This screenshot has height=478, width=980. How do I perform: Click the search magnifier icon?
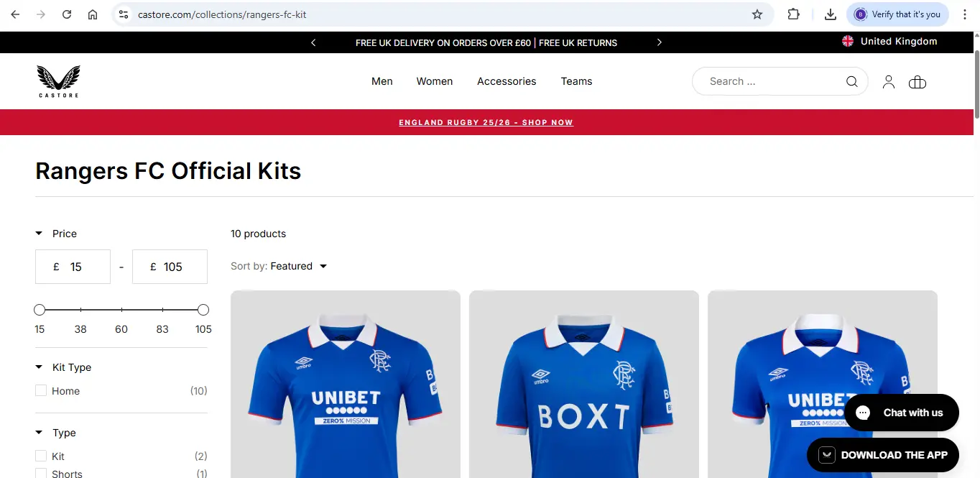point(852,82)
